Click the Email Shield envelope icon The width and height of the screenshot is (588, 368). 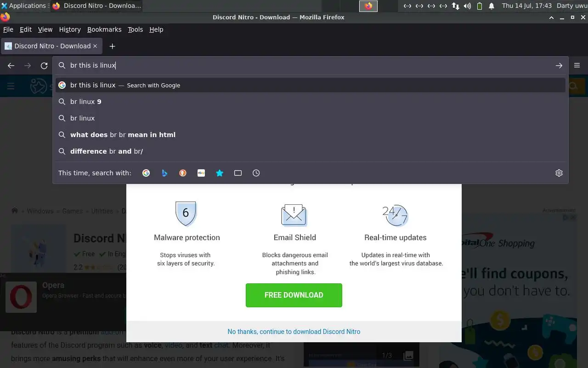point(294,215)
